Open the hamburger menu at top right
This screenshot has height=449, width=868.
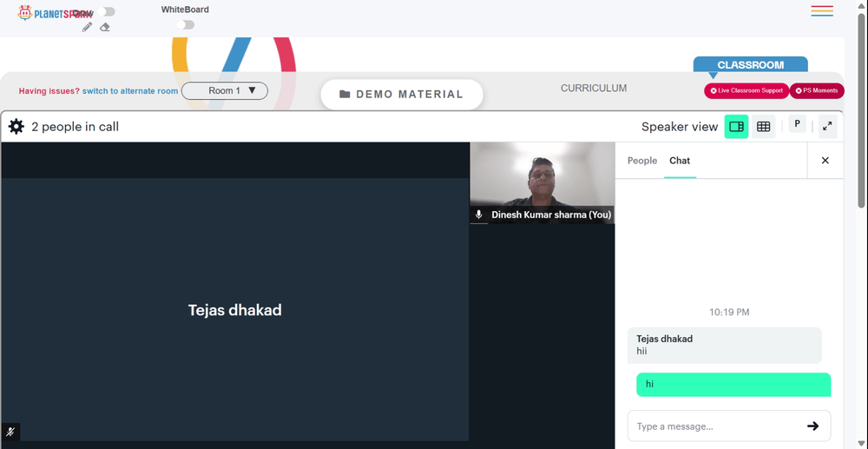point(822,10)
